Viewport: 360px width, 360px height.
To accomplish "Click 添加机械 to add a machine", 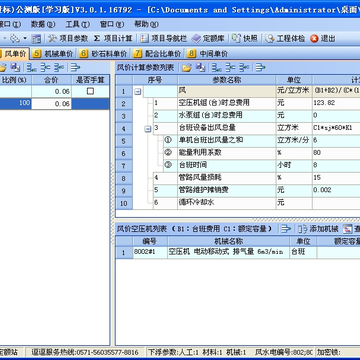I will point(318,229).
